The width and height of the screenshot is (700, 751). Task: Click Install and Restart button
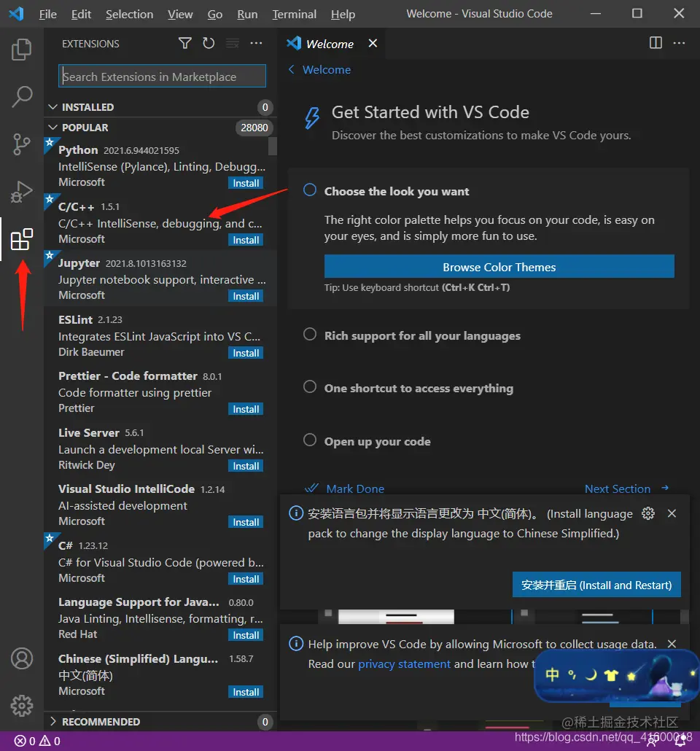click(x=596, y=585)
